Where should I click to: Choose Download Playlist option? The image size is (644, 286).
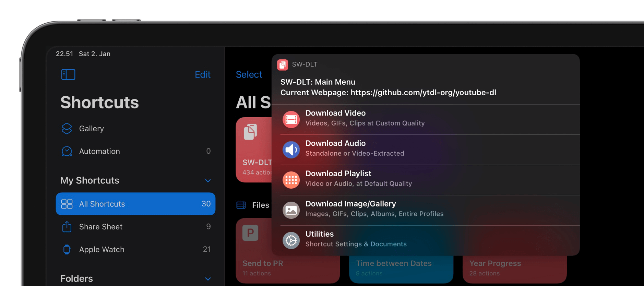pos(430,180)
